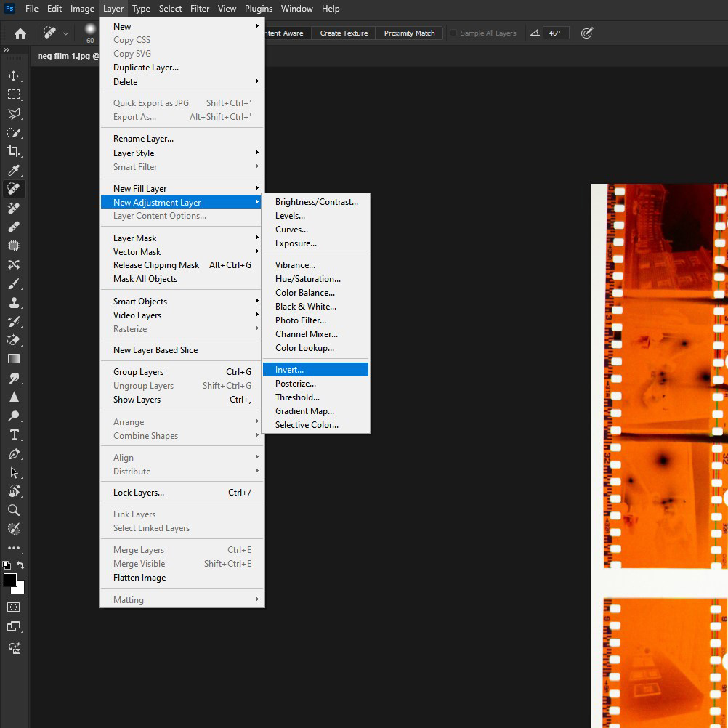
Task: Expand the Smart Objects submenu
Action: pyautogui.click(x=181, y=301)
